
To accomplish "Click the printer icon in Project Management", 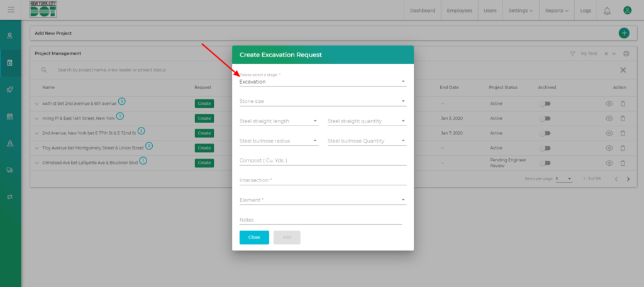I will (626, 54).
